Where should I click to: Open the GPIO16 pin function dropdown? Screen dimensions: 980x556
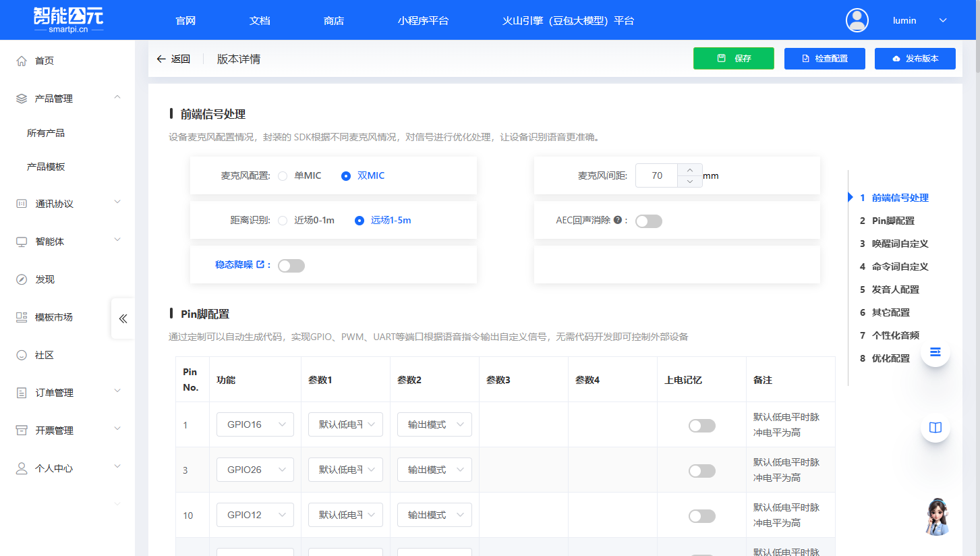point(255,424)
